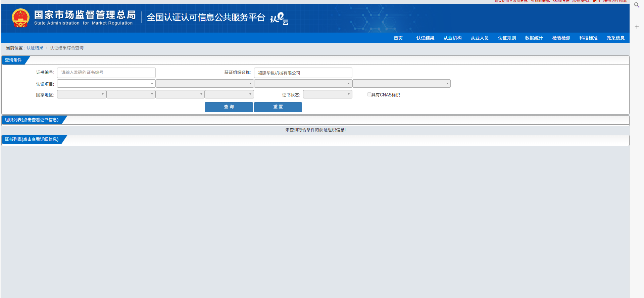Click the national emblem logo

pyautogui.click(x=20, y=18)
